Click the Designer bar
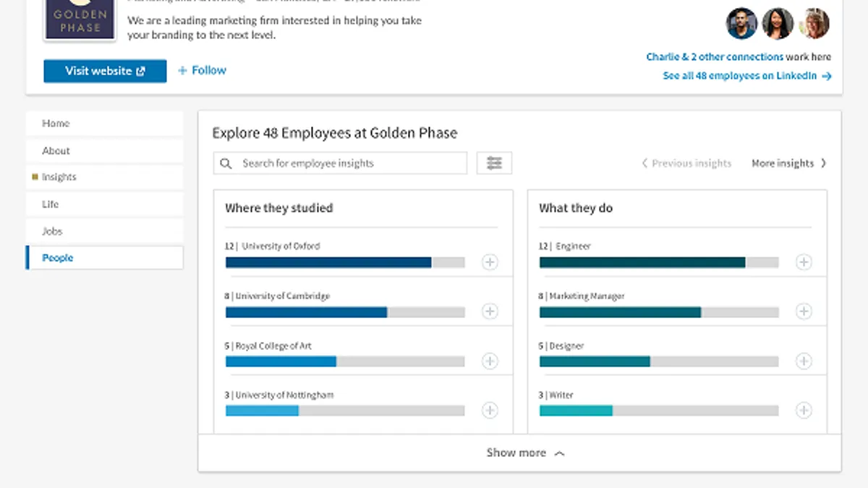Image resolution: width=868 pixels, height=488 pixels. (659, 361)
